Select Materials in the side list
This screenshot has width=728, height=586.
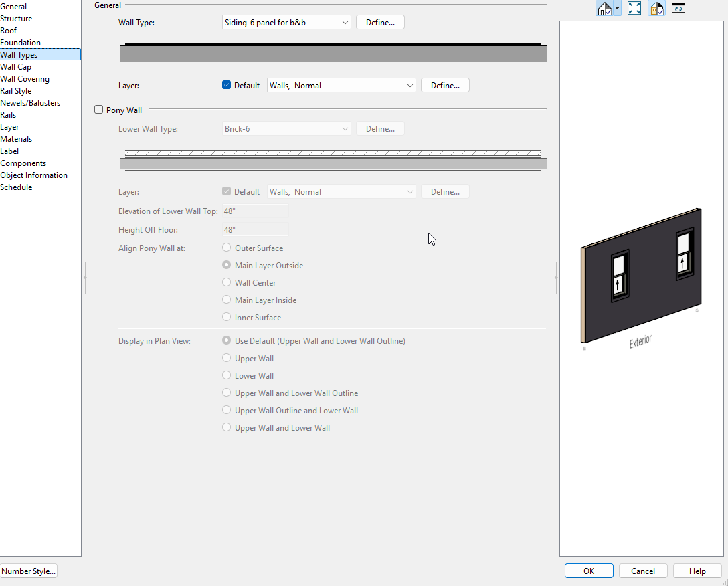coord(16,139)
